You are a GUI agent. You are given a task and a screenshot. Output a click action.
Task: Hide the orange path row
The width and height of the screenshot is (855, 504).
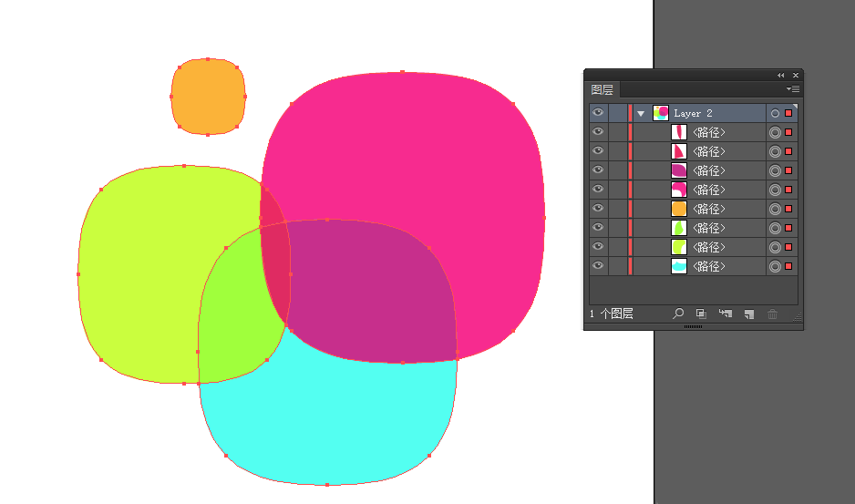[x=598, y=208]
